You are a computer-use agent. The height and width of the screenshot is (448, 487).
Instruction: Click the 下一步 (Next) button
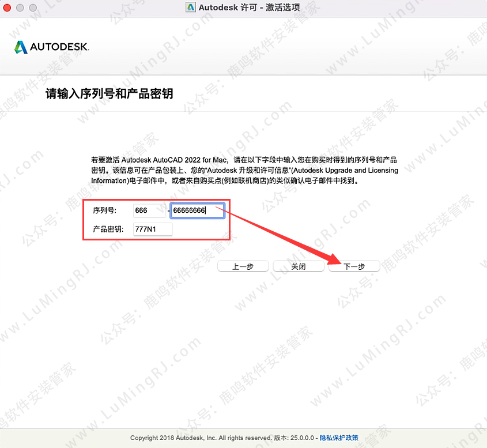(354, 266)
